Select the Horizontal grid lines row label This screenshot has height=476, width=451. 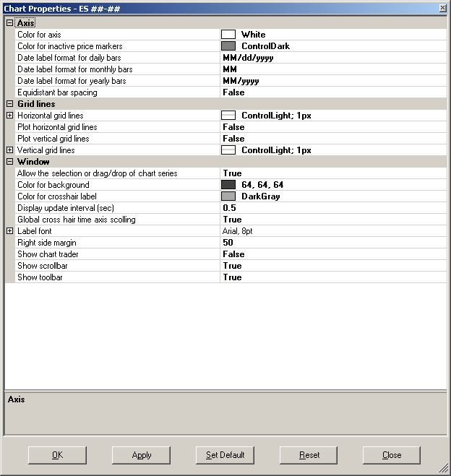tap(51, 116)
